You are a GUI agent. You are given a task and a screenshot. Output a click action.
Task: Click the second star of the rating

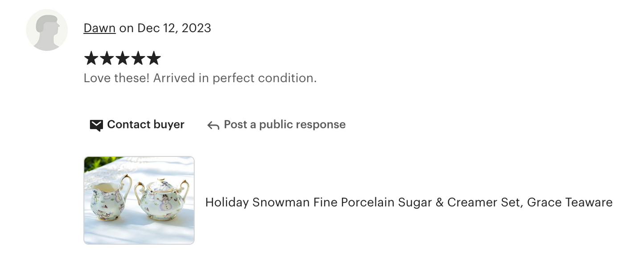(107, 58)
